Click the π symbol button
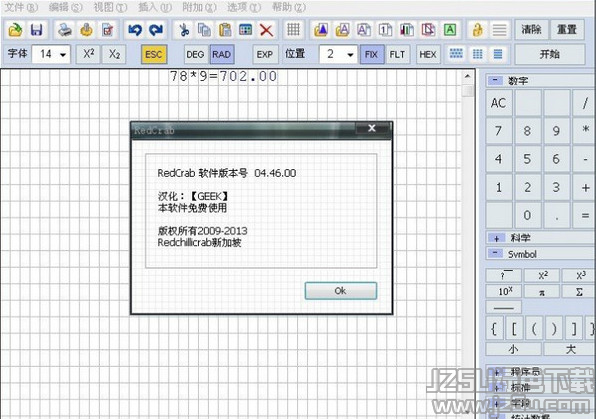This screenshot has width=596, height=419. tap(542, 292)
